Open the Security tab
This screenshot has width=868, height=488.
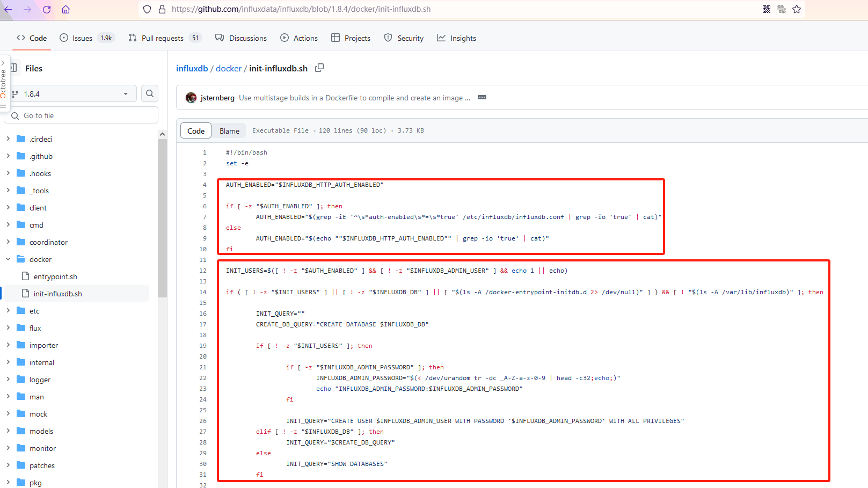point(404,38)
